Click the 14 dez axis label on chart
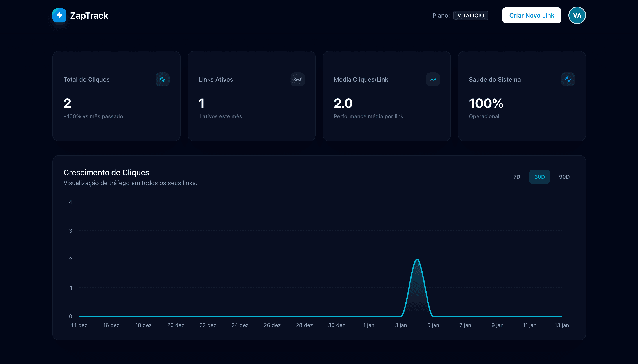 pyautogui.click(x=79, y=325)
